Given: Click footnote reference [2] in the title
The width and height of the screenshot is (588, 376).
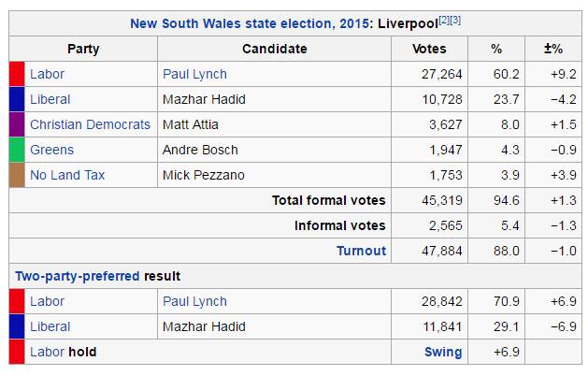Looking at the screenshot, I should click(445, 19).
